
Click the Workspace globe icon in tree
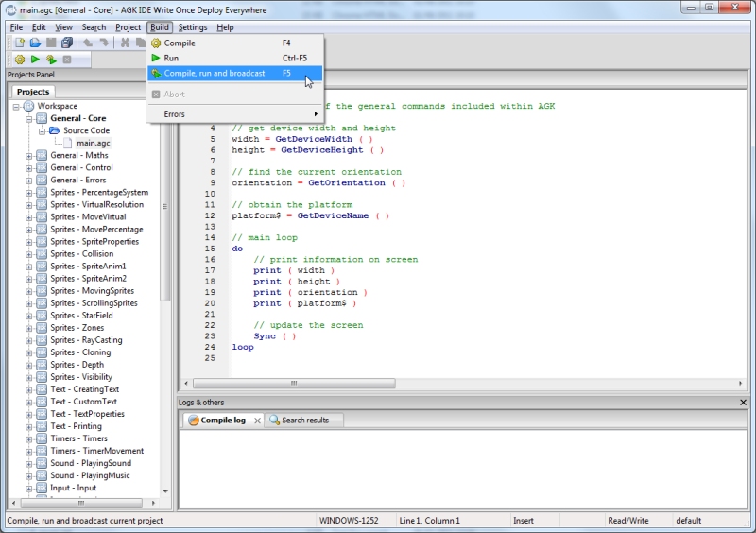point(29,106)
